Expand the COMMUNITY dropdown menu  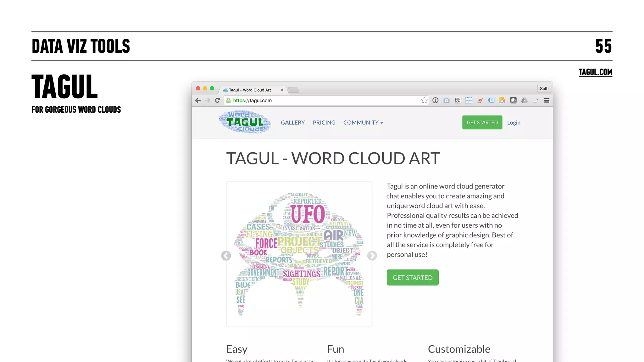point(363,123)
